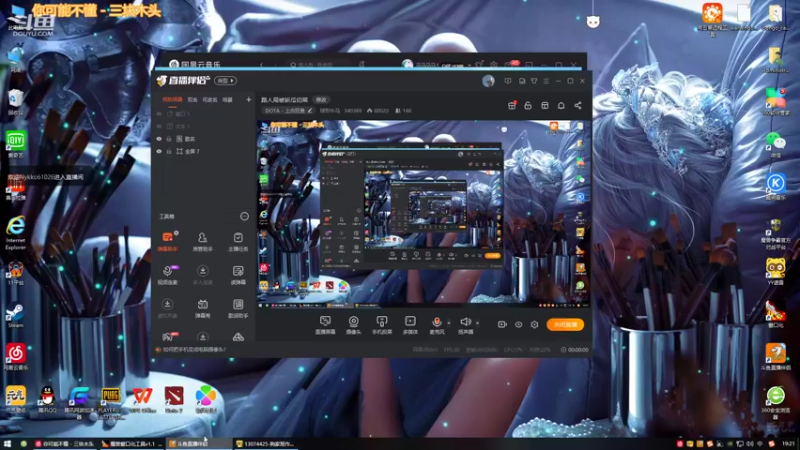Image resolution: width=800 pixels, height=450 pixels.
Task: Open the WPS Office desktop shortcut
Action: click(142, 399)
